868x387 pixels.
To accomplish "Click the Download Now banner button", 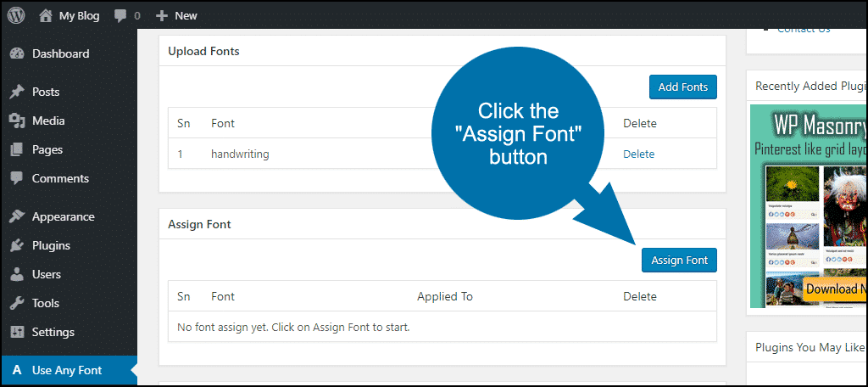I will pos(835,289).
